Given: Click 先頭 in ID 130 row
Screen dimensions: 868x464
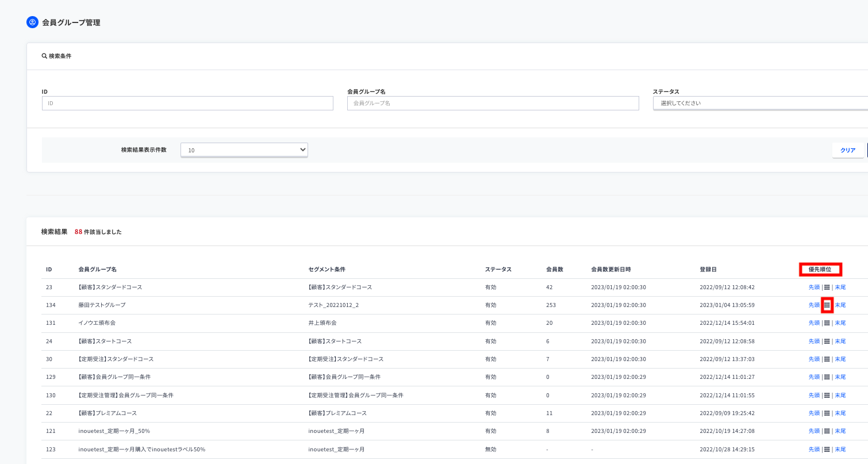Looking at the screenshot, I should (814, 396).
